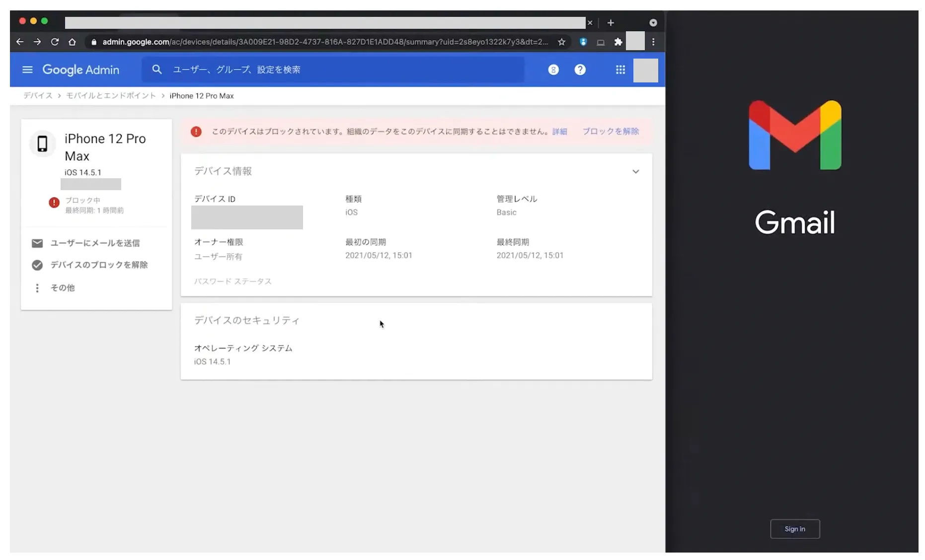Click the デバイス情報 section header
925x560 pixels.
click(x=223, y=171)
